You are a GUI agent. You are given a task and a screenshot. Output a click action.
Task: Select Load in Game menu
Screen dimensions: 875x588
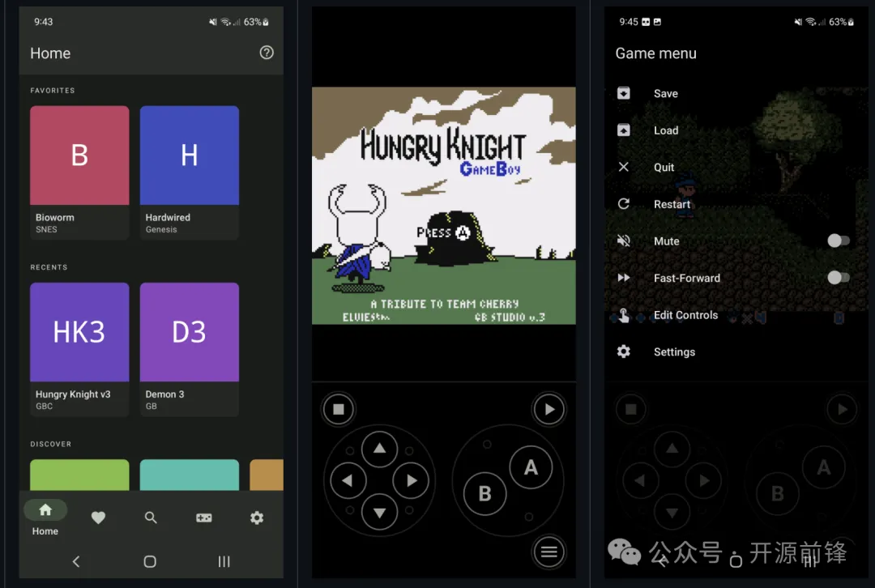(x=665, y=130)
